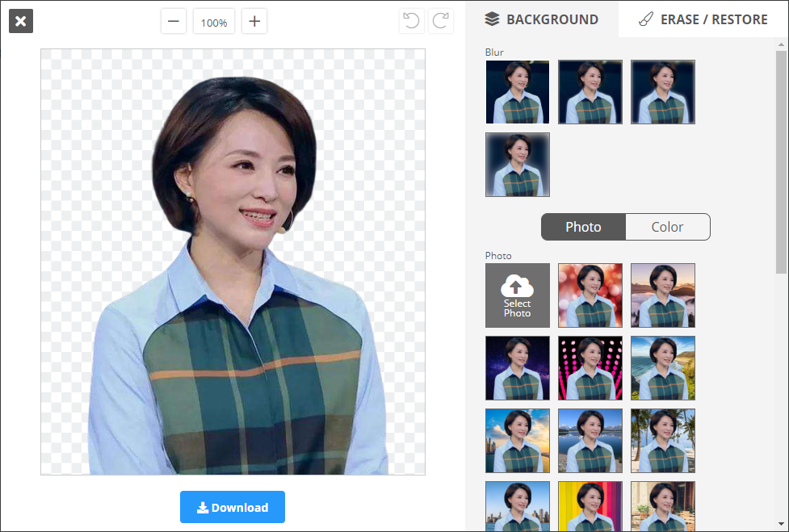Apply the red bokeh background

click(590, 295)
